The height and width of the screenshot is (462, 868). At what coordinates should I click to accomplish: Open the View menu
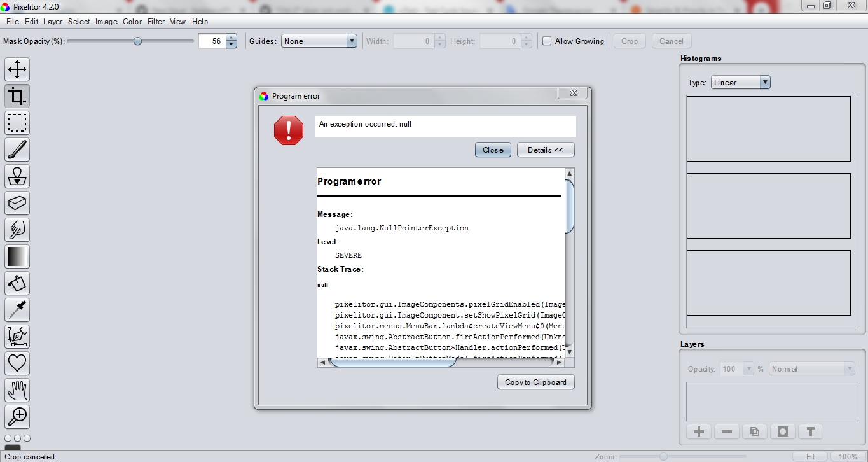tap(177, 22)
